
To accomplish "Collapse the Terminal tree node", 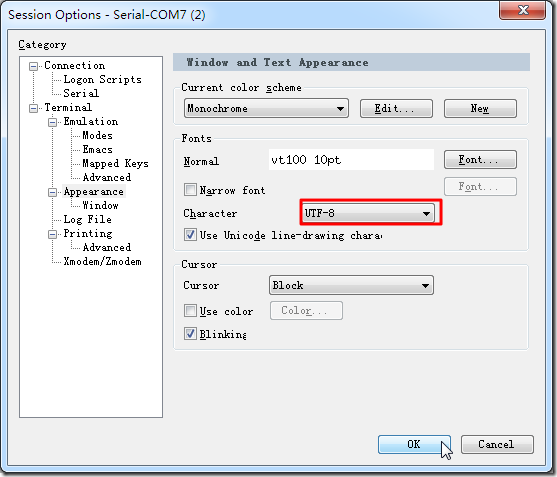I will coord(33,108).
